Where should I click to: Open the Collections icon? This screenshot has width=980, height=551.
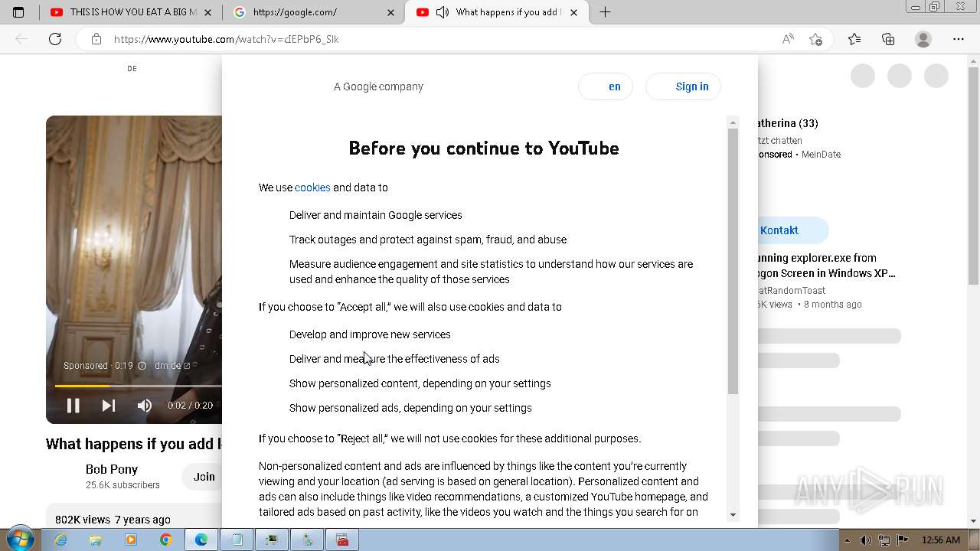pos(888,39)
